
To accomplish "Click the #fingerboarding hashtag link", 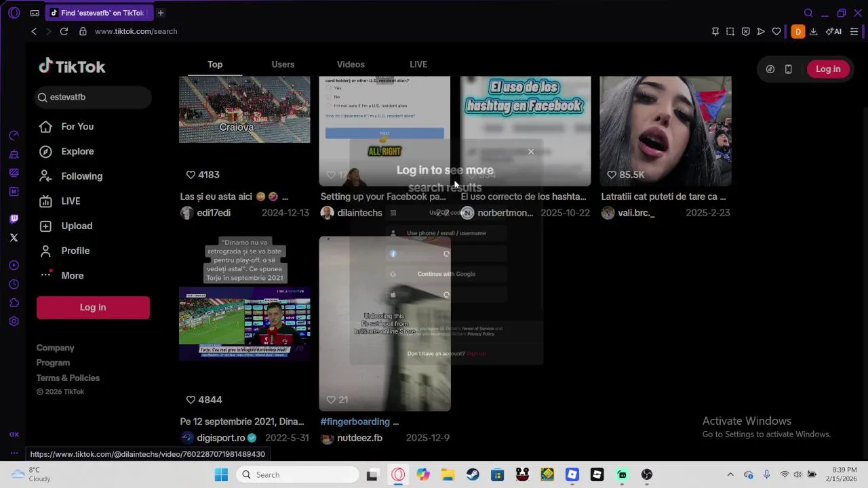I will [x=355, y=422].
